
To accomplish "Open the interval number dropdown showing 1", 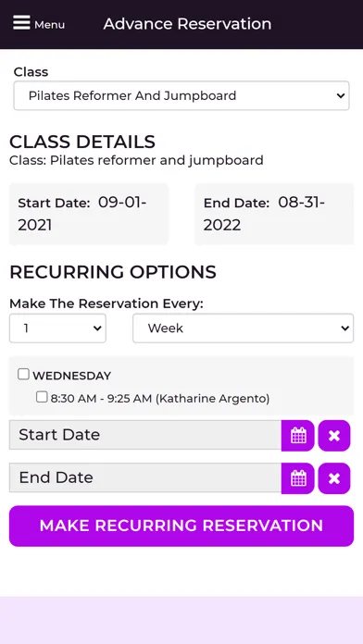I will point(57,328).
